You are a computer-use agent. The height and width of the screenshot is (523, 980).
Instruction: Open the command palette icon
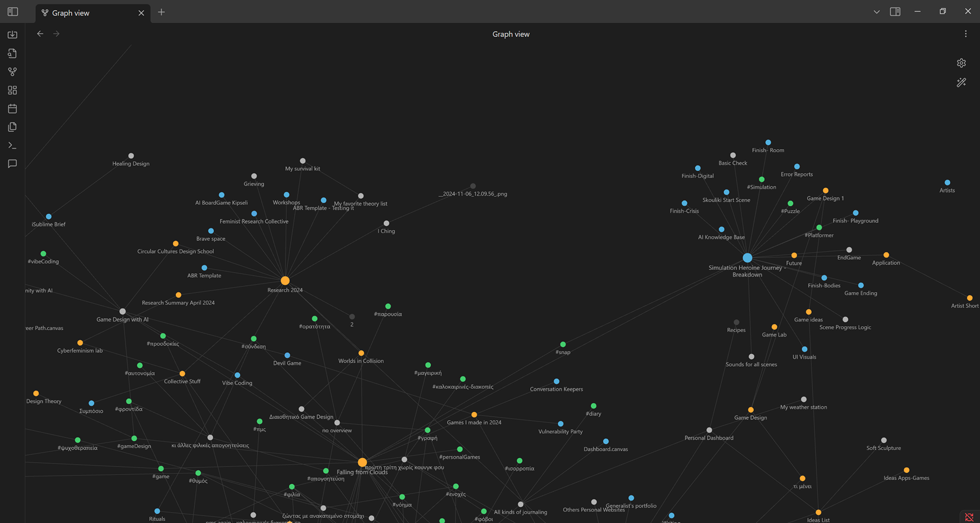[12, 145]
